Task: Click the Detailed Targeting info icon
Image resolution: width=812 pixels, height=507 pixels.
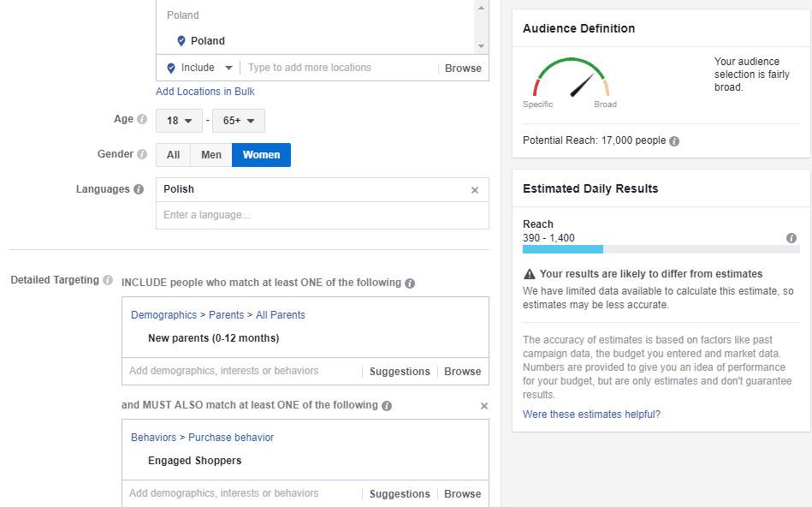Action: [x=108, y=280]
